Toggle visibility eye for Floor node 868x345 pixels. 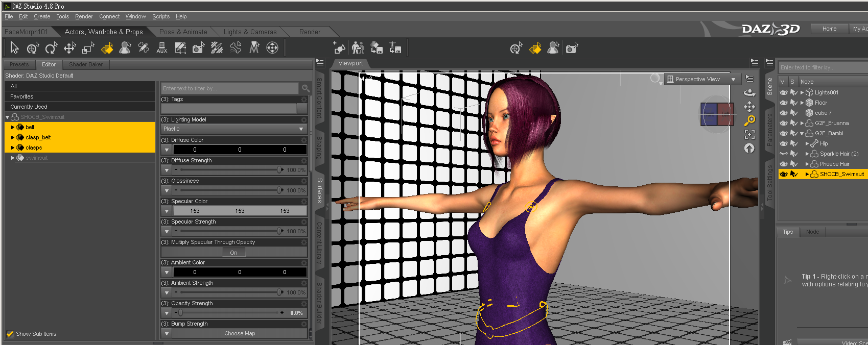[784, 103]
